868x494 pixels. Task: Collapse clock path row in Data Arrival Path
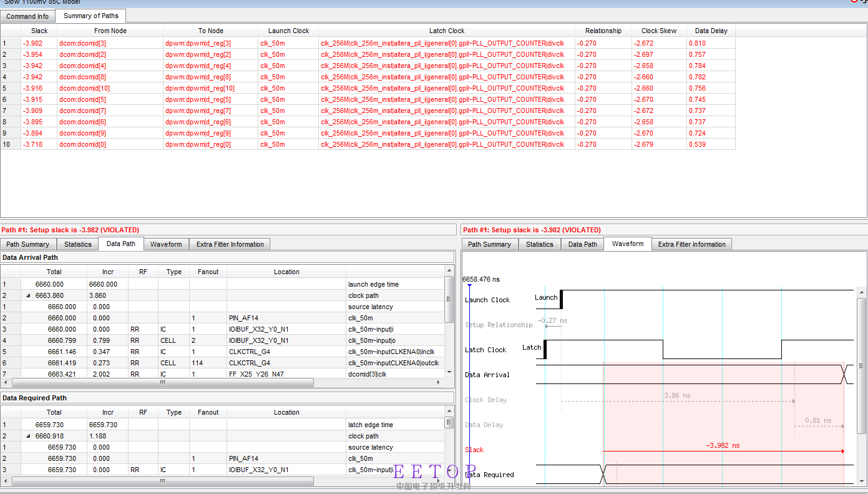[x=27, y=295]
